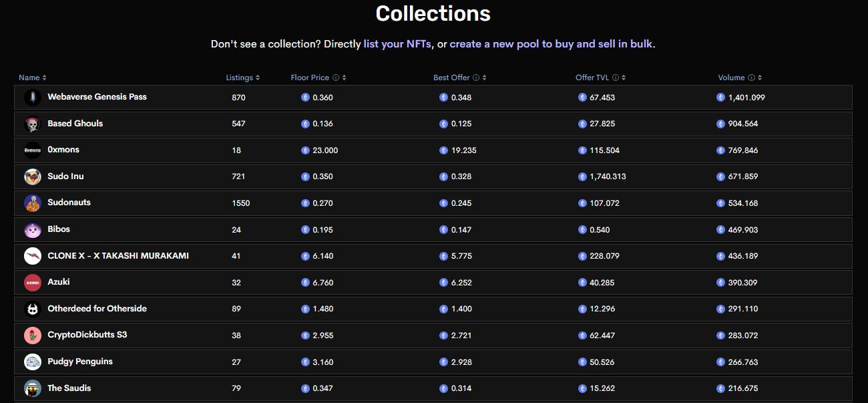Click the Offer TVL column header

[592, 78]
